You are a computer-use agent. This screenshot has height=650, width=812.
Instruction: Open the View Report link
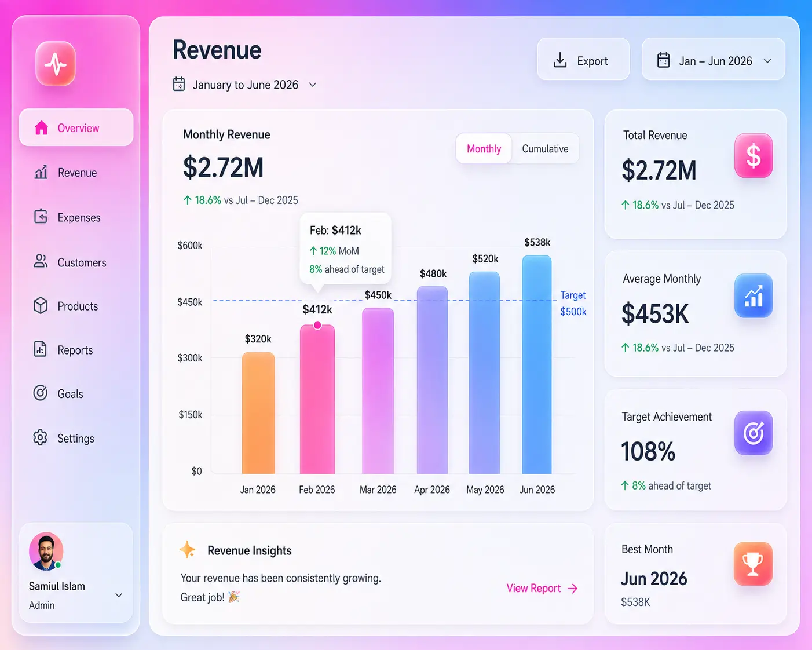(542, 588)
